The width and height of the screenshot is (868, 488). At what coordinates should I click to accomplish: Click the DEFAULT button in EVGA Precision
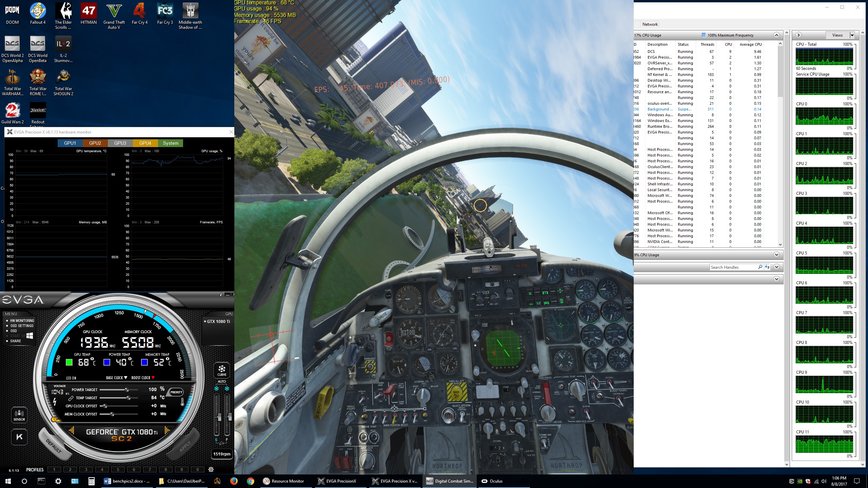(54, 446)
